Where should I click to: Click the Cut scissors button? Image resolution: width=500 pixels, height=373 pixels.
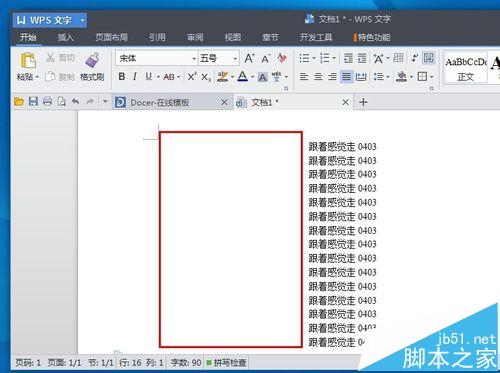60,58
